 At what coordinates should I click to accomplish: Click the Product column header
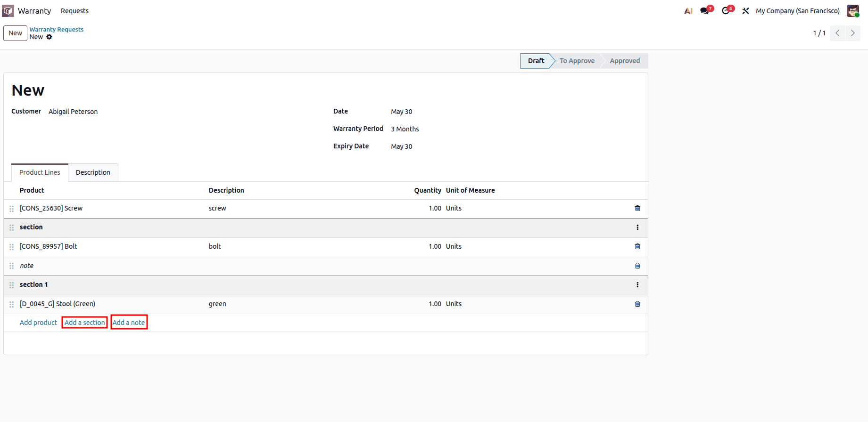(32, 190)
